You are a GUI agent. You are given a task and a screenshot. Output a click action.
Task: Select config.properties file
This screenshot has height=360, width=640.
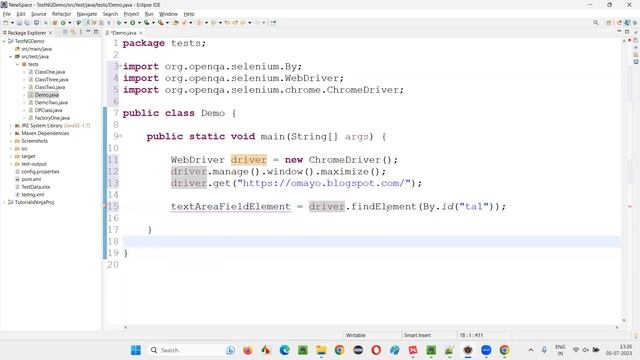click(x=40, y=172)
